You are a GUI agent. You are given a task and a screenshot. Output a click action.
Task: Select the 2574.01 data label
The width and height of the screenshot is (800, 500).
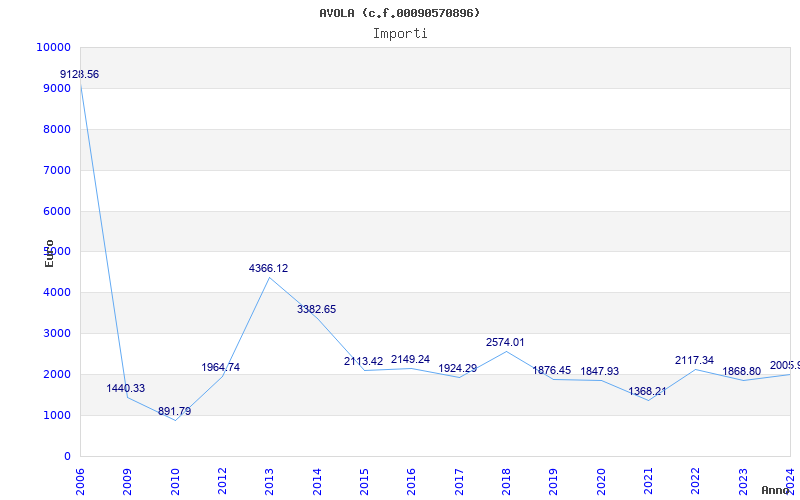(505, 342)
